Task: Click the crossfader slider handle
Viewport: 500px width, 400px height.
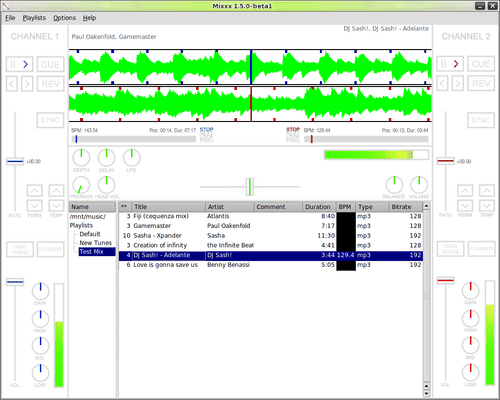Action: point(250,187)
